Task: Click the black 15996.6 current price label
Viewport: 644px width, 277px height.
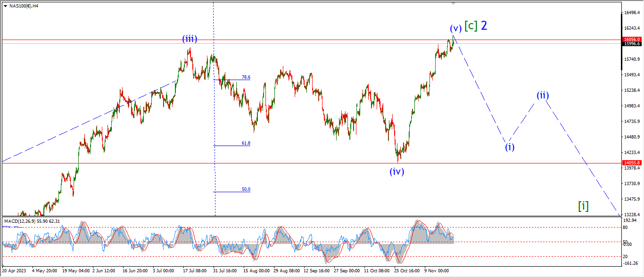Action: 631,44
